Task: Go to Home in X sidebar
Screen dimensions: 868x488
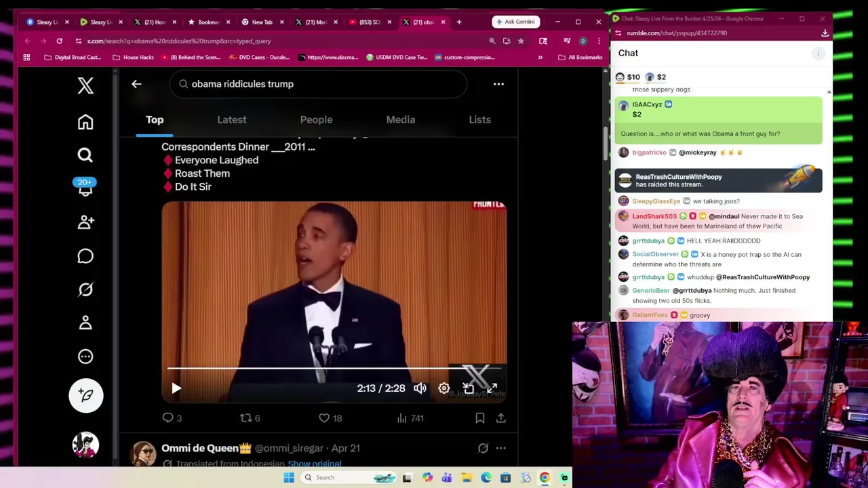Action: [85, 122]
